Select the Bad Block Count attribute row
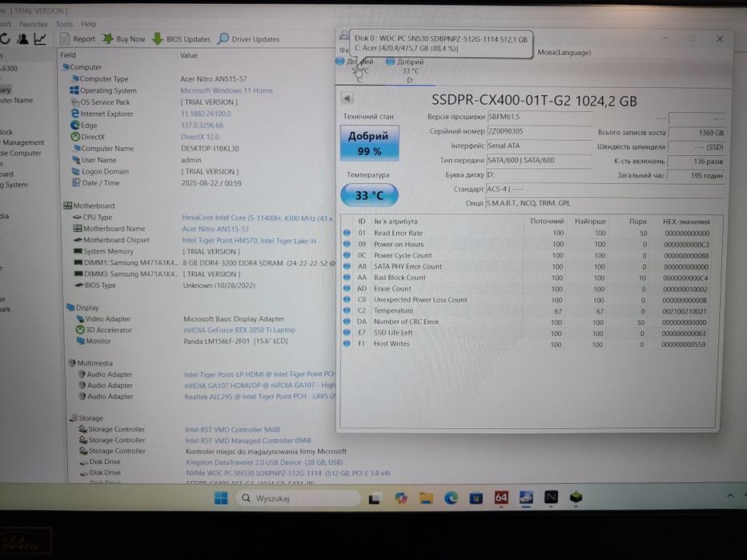 [527, 278]
